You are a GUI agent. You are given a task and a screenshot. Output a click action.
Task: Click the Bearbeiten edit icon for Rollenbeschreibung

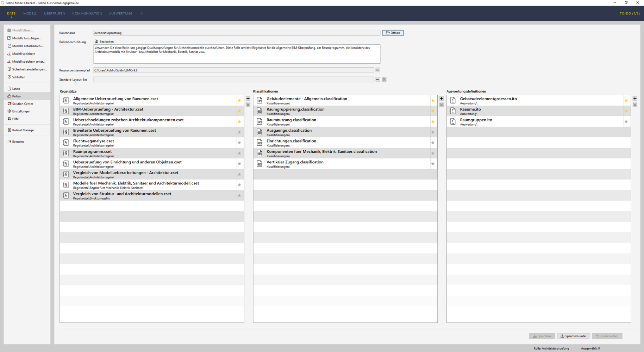tap(96, 42)
